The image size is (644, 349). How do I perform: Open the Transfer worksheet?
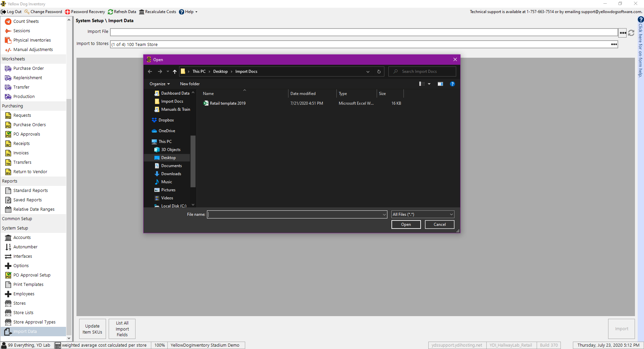[x=21, y=87]
